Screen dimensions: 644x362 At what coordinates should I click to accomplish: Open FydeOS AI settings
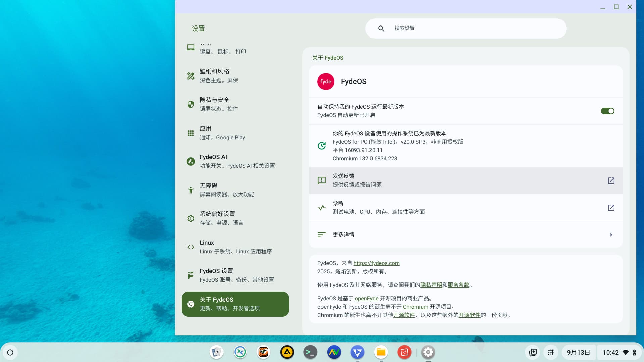click(235, 161)
